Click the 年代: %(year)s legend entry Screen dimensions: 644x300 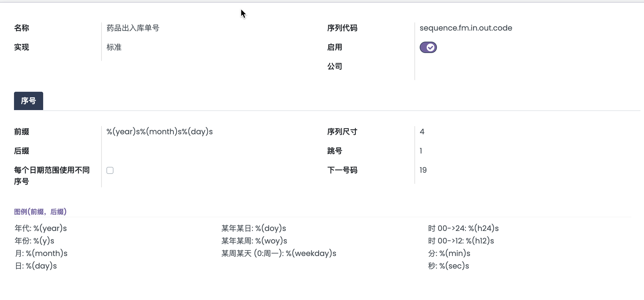(41, 228)
